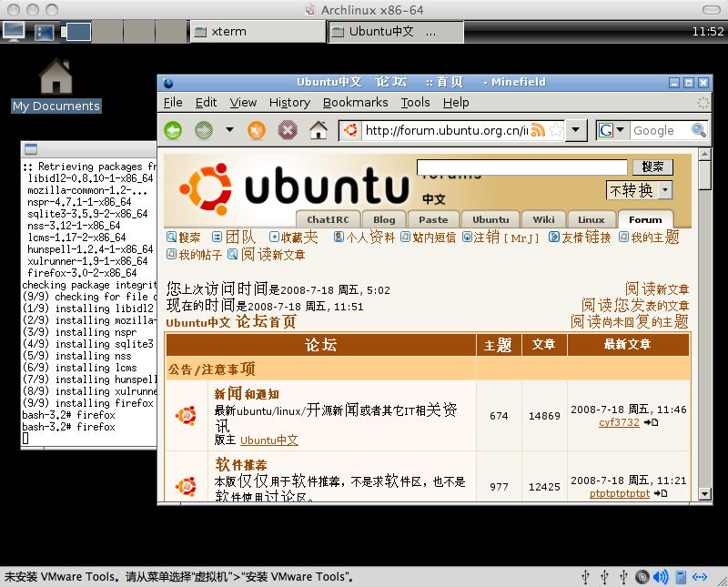728x587 pixels.
Task: Expand the address bar URL history dropdown
Action: 576,130
